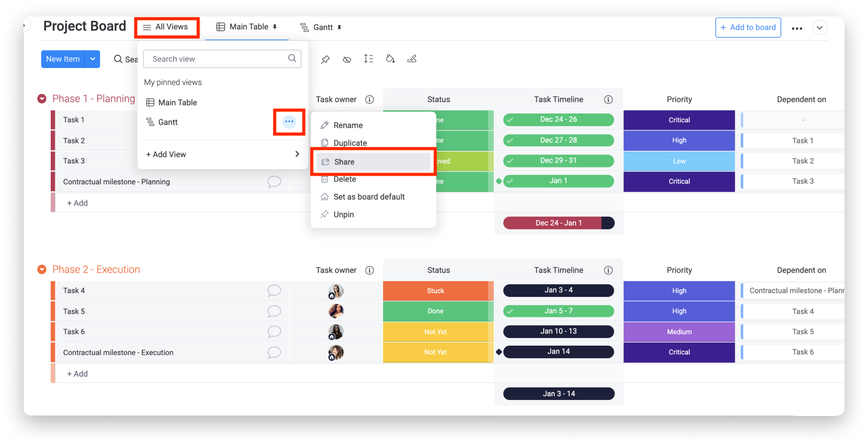Click Add to board button
The image size is (868, 446).
coord(748,28)
